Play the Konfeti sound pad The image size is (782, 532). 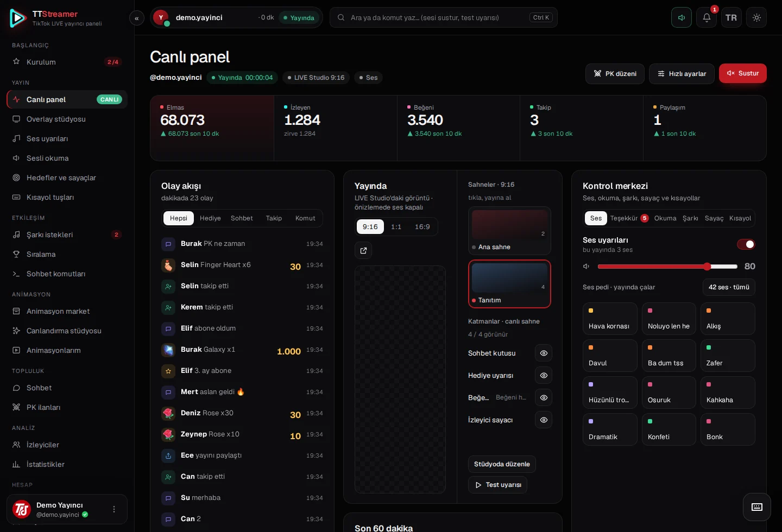tap(669, 429)
